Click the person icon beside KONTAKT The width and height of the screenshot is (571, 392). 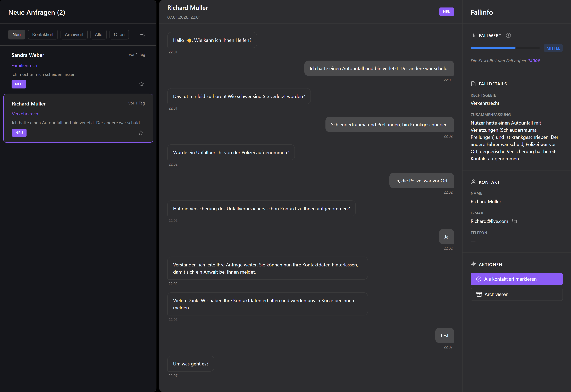pyautogui.click(x=473, y=182)
